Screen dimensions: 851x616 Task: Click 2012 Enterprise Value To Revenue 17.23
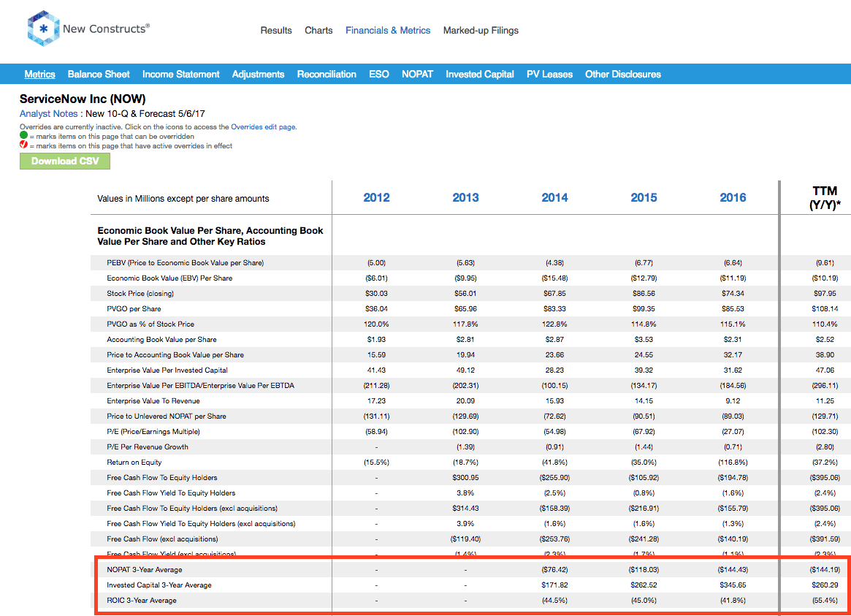click(377, 401)
